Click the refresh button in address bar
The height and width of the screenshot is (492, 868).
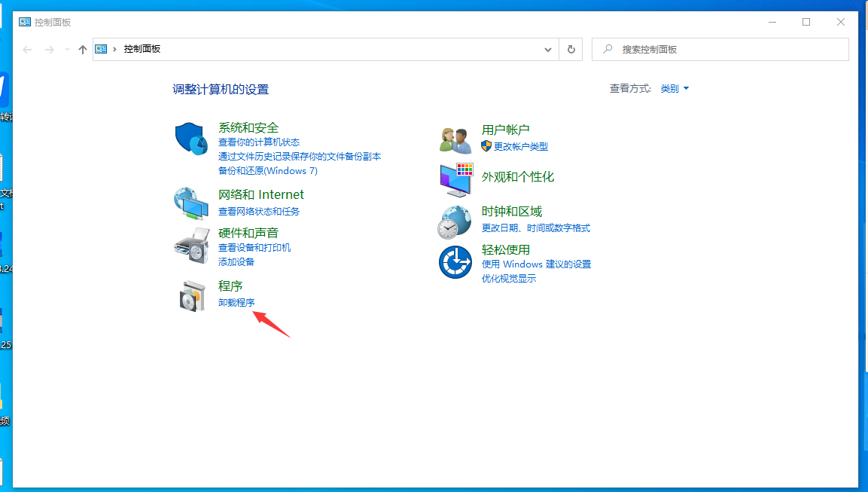click(x=571, y=49)
